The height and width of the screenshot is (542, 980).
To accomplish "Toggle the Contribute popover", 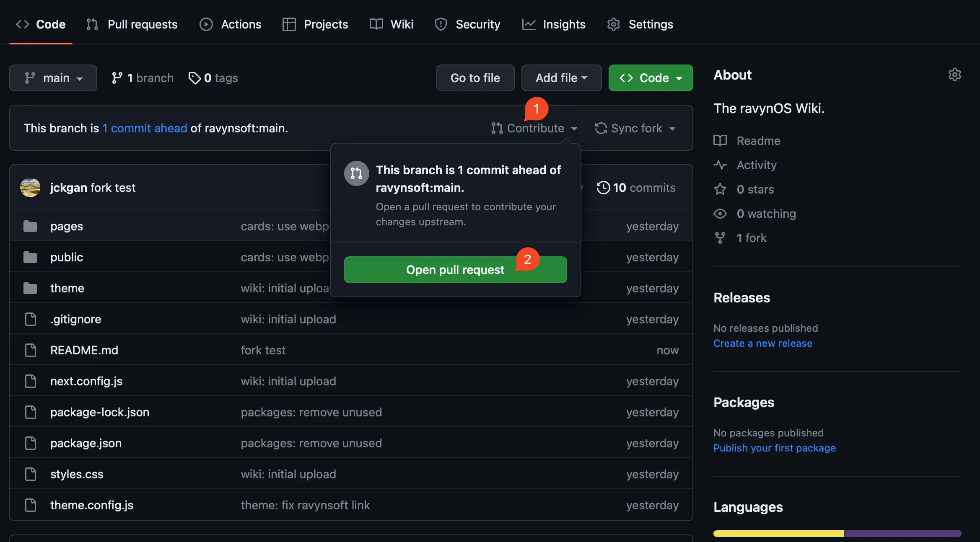I will coord(534,128).
